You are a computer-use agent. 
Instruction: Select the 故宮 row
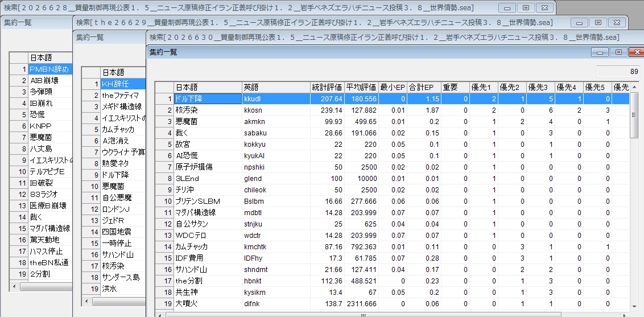click(x=392, y=145)
